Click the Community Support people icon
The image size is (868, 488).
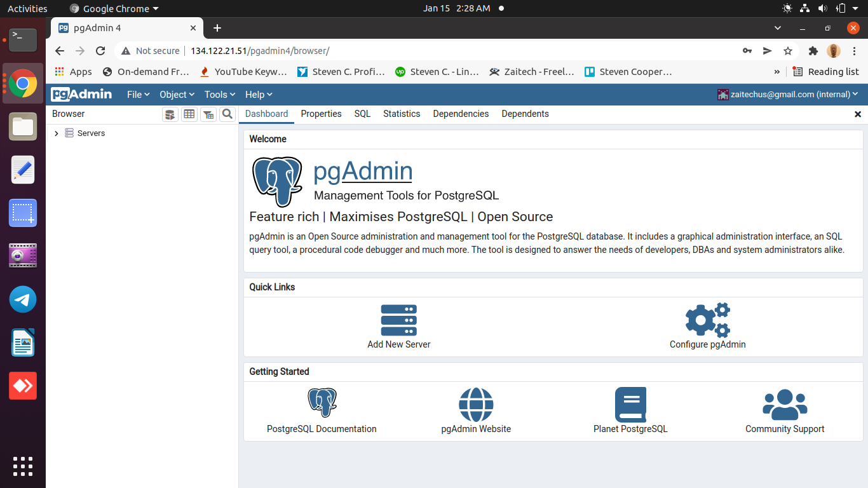(785, 405)
